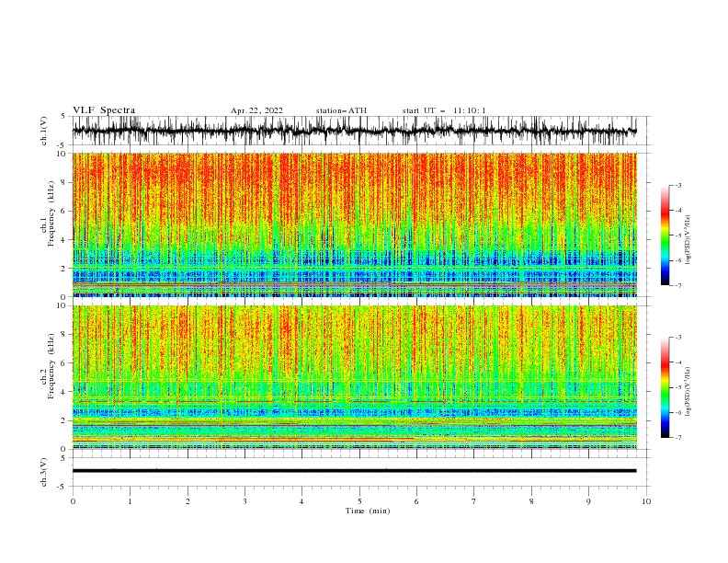Click inside the ch.1 spectrogram panel
The image size is (728, 563).
(354, 224)
